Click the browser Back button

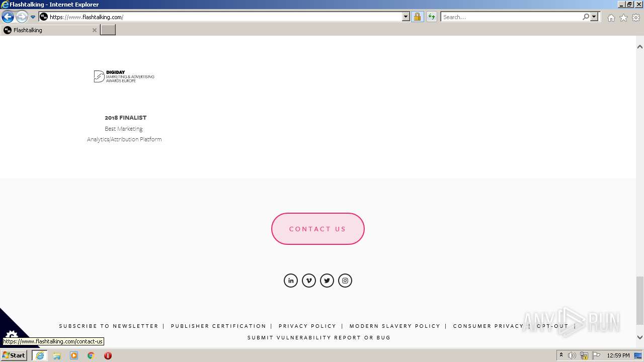click(8, 17)
